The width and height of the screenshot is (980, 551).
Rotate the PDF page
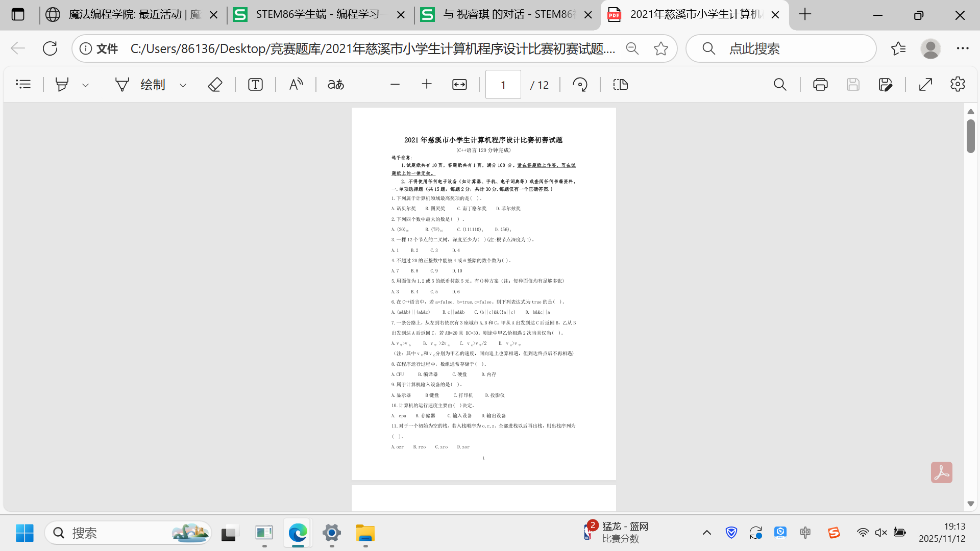point(580,84)
